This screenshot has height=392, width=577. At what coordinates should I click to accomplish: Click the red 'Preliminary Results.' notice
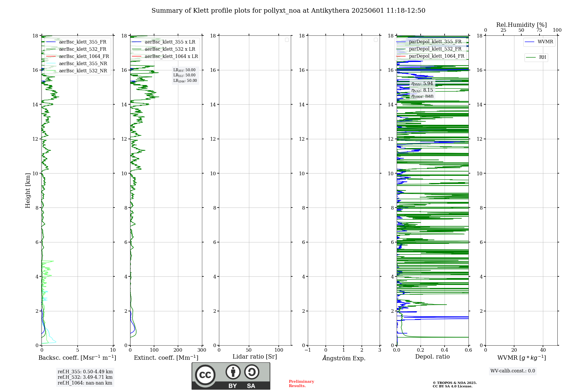pyautogui.click(x=301, y=384)
